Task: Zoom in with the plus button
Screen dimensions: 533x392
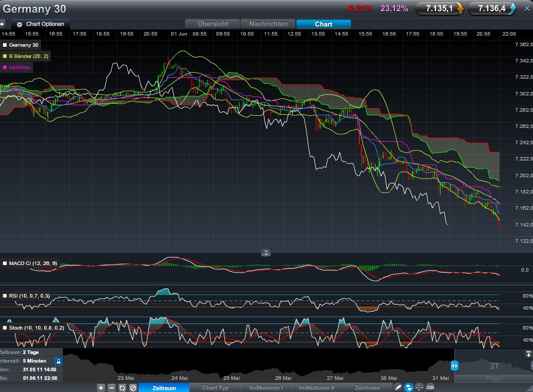Action: click(101, 388)
